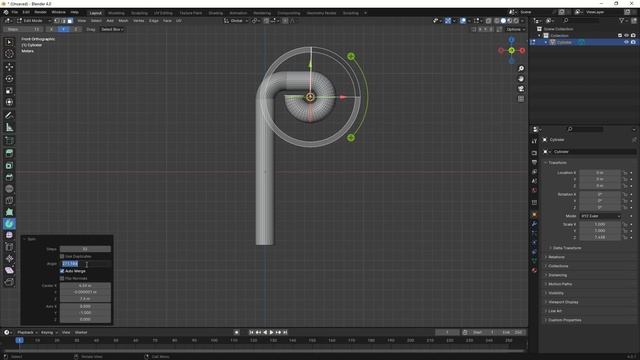Select the Add Cube tool
This screenshot has height=360, width=640.
(x=9, y=140)
